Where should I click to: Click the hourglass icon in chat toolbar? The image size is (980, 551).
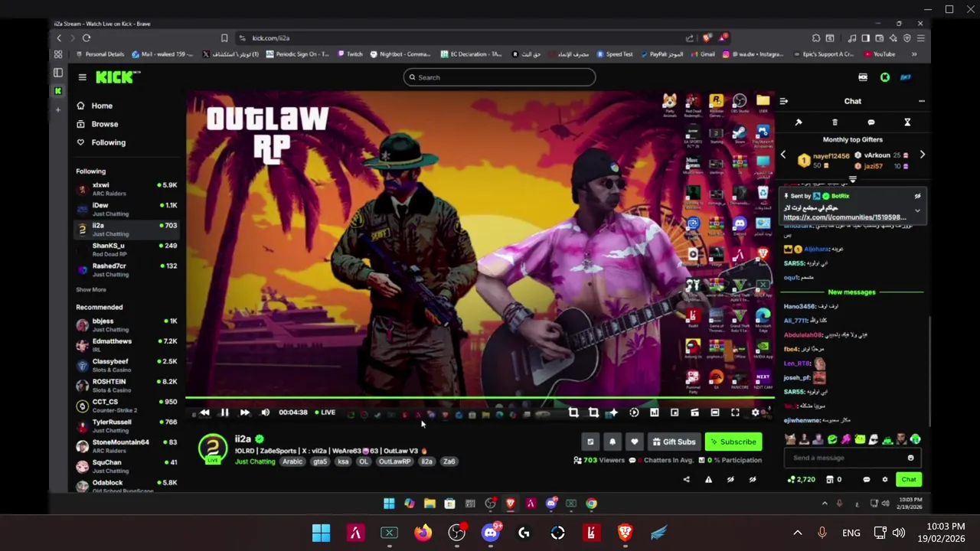click(x=907, y=122)
